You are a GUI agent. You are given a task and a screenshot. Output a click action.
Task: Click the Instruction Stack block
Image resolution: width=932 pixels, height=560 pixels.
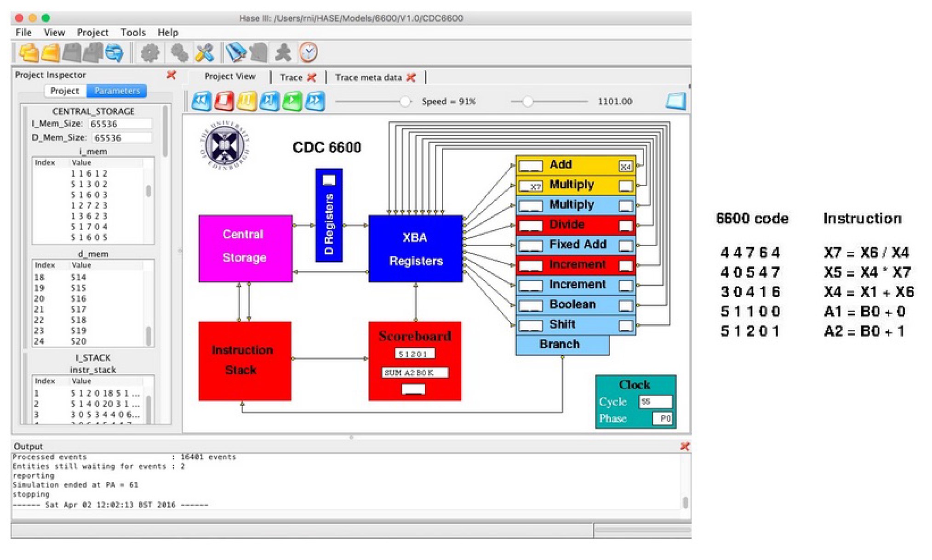pos(245,361)
